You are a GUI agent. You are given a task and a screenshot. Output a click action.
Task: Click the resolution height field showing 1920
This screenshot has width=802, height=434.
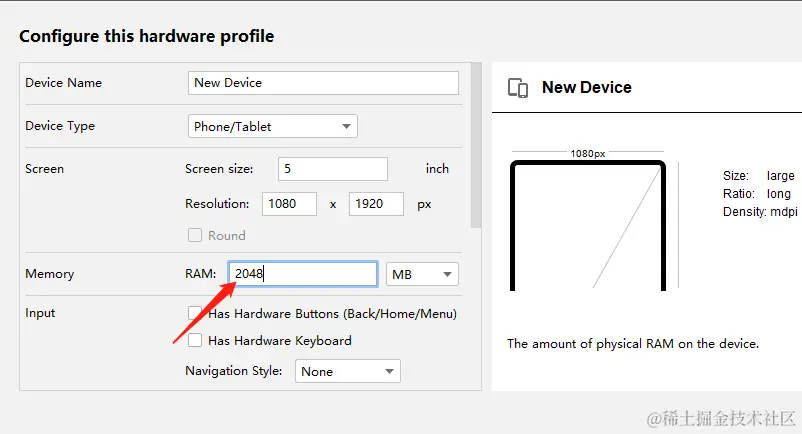375,204
